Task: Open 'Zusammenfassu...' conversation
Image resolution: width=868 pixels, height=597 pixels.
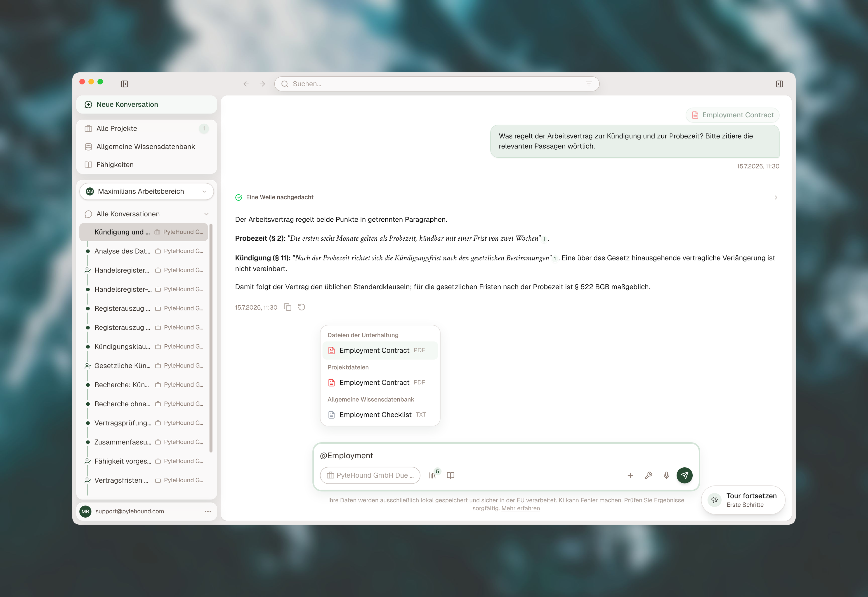Action: click(144, 442)
